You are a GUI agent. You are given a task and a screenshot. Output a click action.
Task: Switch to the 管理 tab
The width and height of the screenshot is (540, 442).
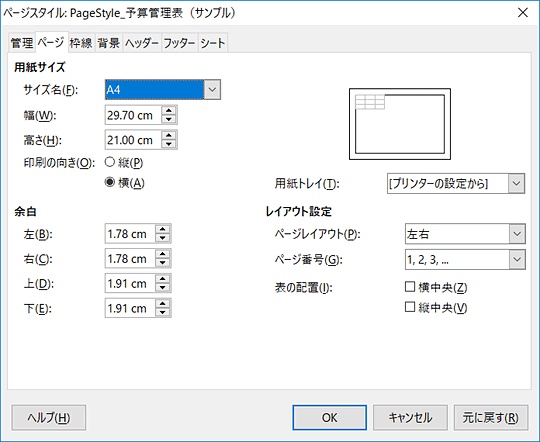pyautogui.click(x=22, y=43)
